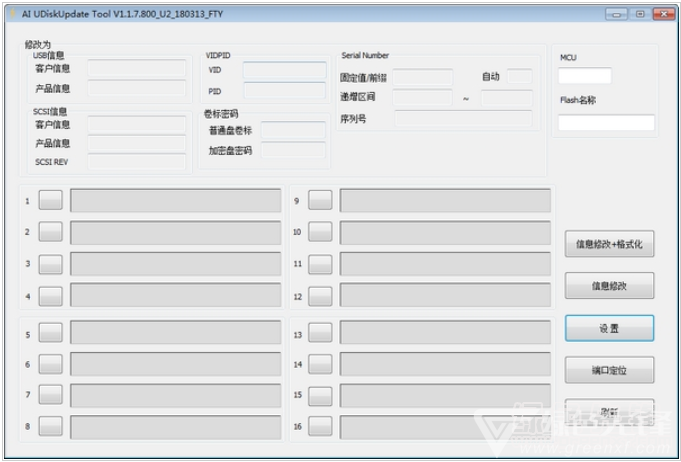Image resolution: width=681 pixels, height=462 pixels.
Task: Click the Flash名称 text field
Action: (606, 122)
